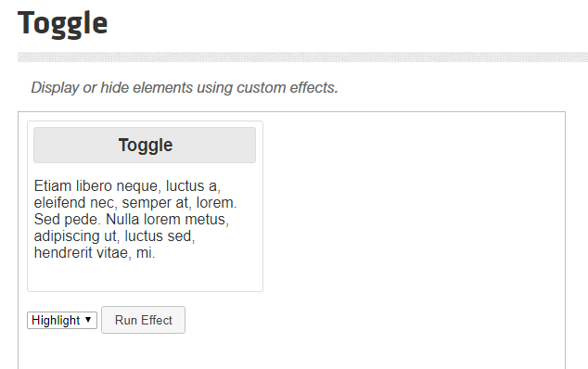
Task: Click the text 'hendrerit vitae, mi.'
Action: click(x=95, y=253)
